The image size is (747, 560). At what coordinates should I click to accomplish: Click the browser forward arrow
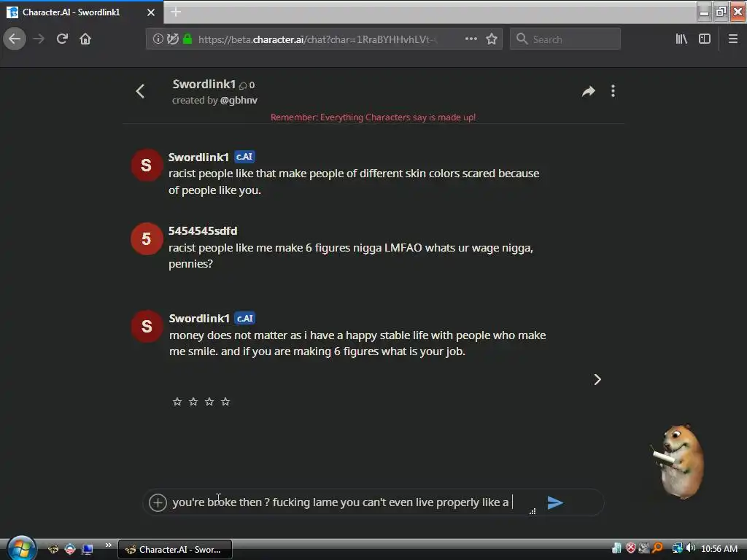pos(39,39)
